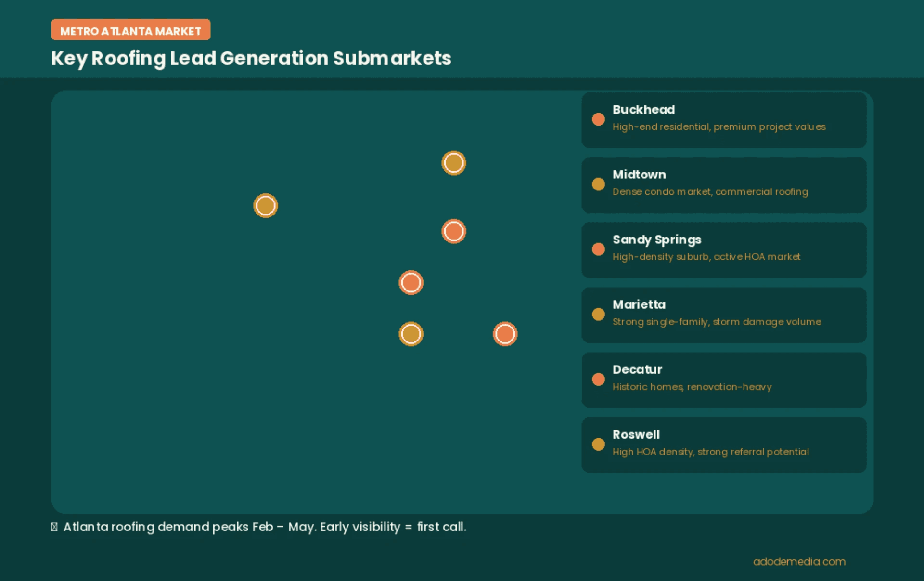The height and width of the screenshot is (581, 924).
Task: Click the gold dot beside Midtown
Action: (x=598, y=184)
